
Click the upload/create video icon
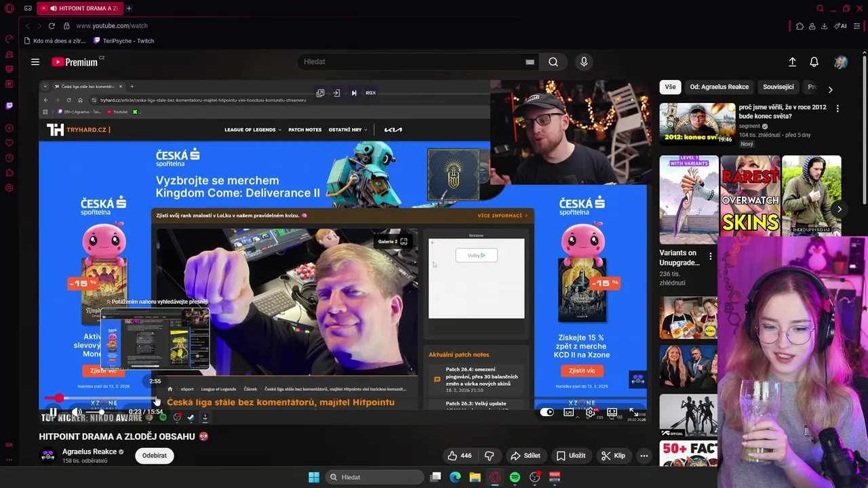[792, 62]
